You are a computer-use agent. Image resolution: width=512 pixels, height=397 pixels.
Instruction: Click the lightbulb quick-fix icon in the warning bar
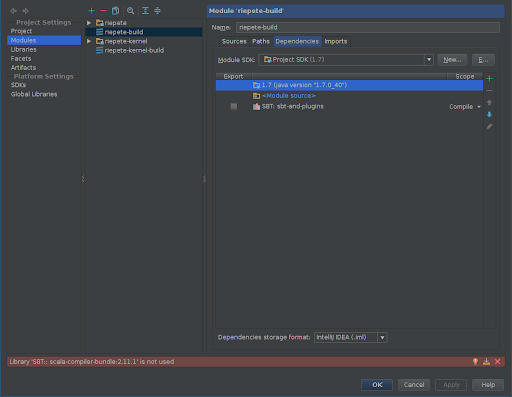(x=475, y=362)
